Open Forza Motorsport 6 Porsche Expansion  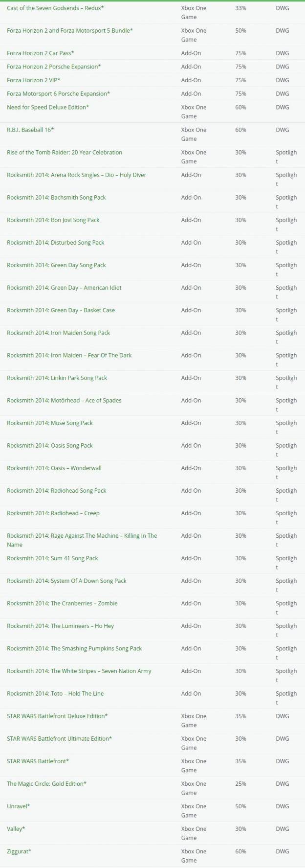(58, 94)
